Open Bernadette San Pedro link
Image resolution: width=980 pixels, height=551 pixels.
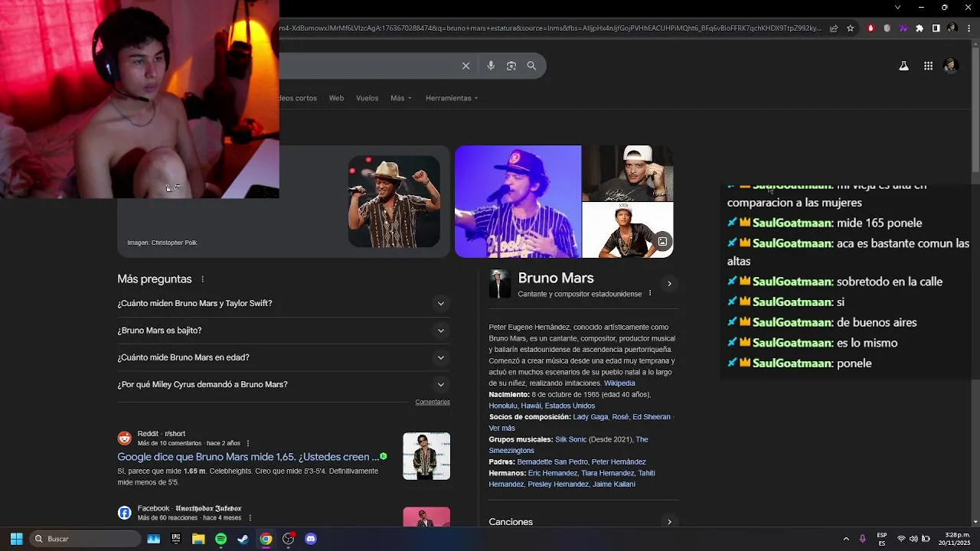[552, 462]
